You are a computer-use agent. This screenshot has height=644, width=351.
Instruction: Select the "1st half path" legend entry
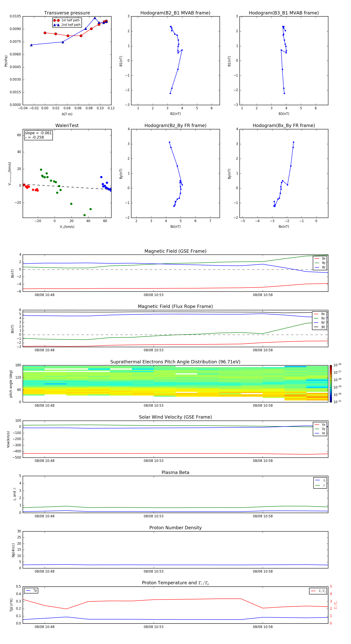tap(67, 20)
